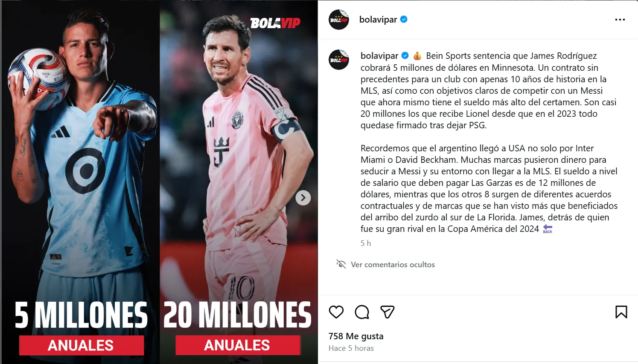638x364 pixels.
Task: Click the James Rodríguez 5 Millones image
Action: (x=80, y=182)
